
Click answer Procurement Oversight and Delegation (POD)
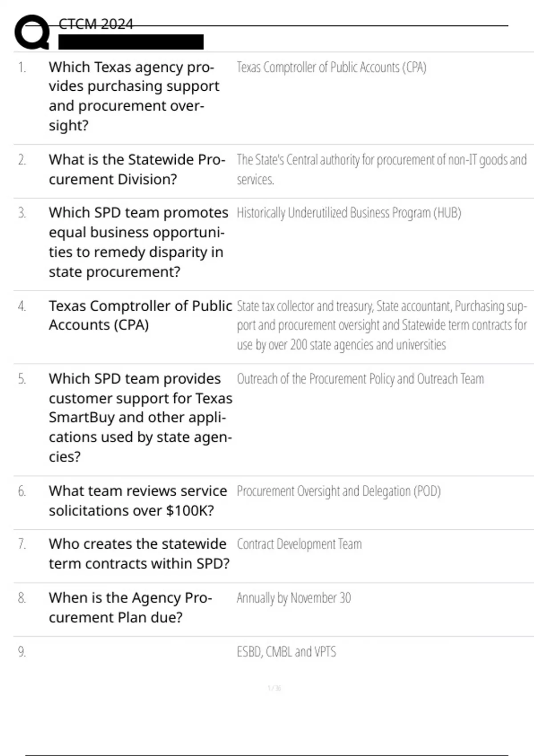338,491
